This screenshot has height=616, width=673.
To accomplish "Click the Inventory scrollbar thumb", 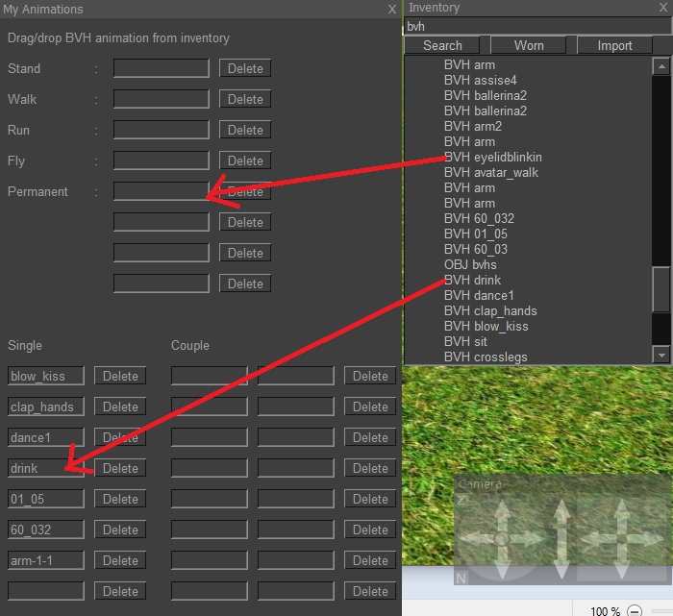I will [661, 289].
